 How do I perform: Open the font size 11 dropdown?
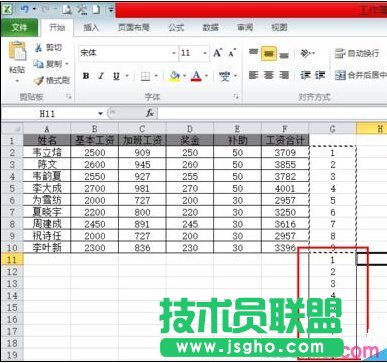pos(205,53)
